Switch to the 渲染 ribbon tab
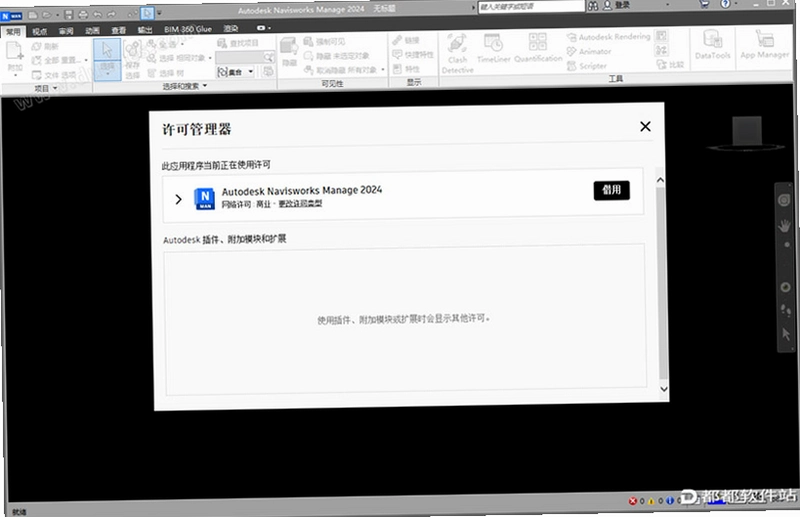Viewport: 800px width, 517px height. coord(231,29)
